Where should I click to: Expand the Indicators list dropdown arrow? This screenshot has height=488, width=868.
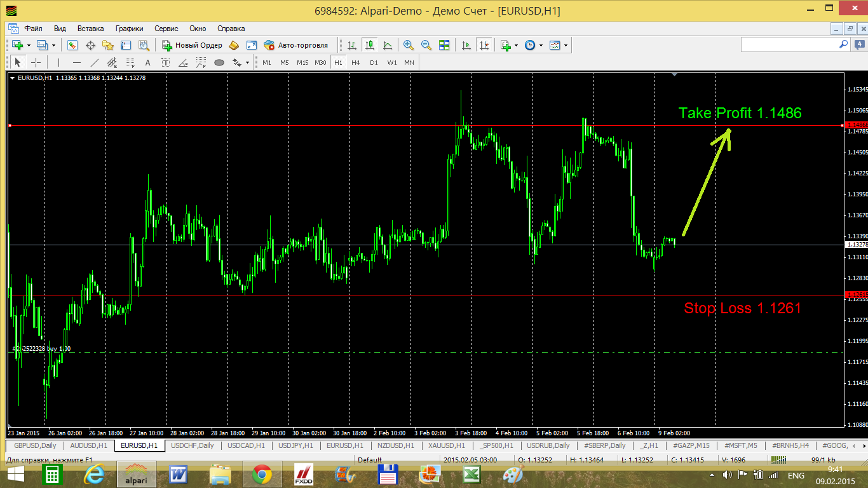pyautogui.click(x=516, y=46)
